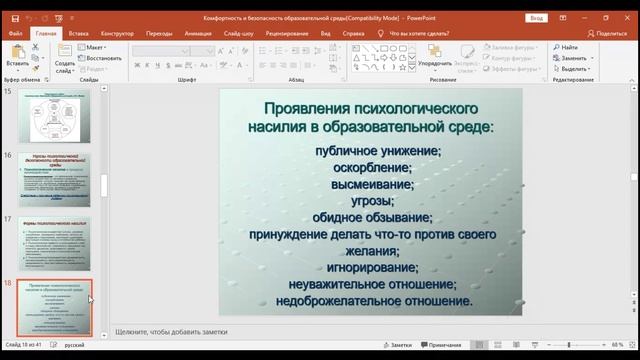Screen dimensions: 640x360
Task: Open the Customize Quick Access Toolbar arrow
Action: [x=72, y=18]
